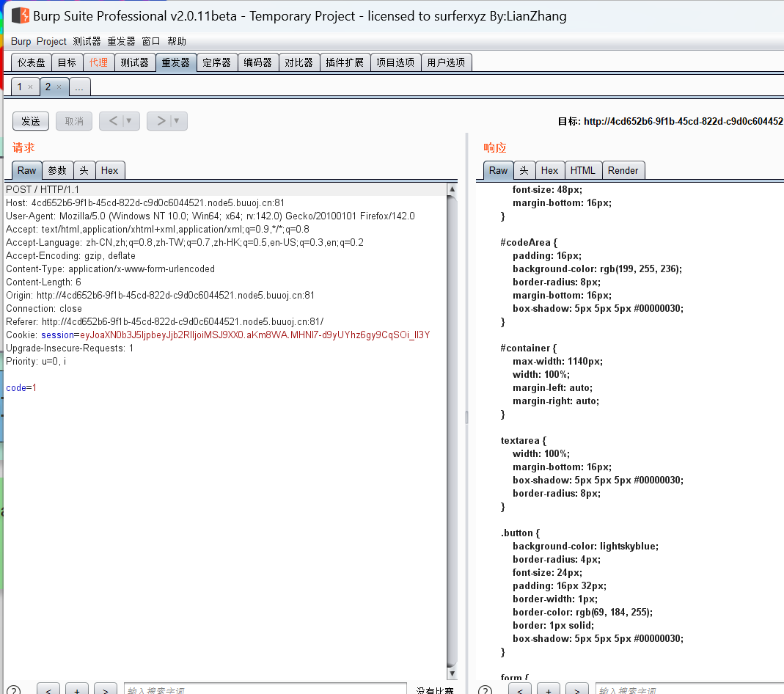784x694 pixels.
Task: Expand the back history dropdown arrow
Action: pos(130,121)
